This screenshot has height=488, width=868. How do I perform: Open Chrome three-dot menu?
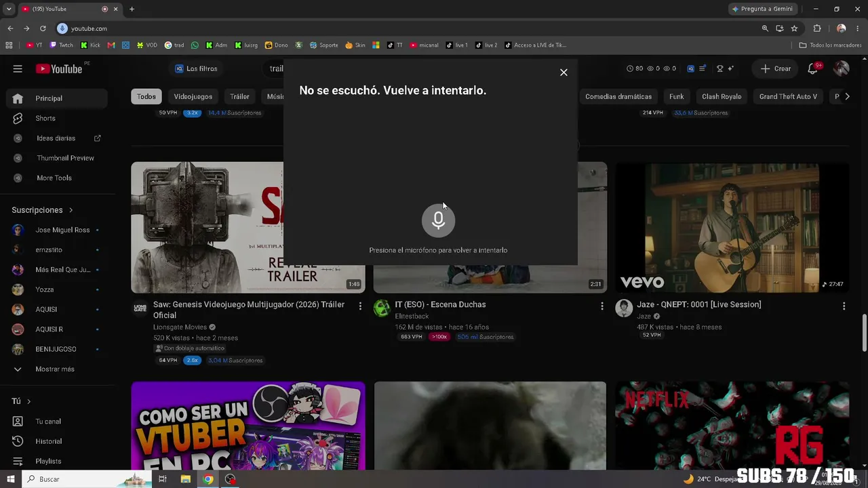[858, 28]
